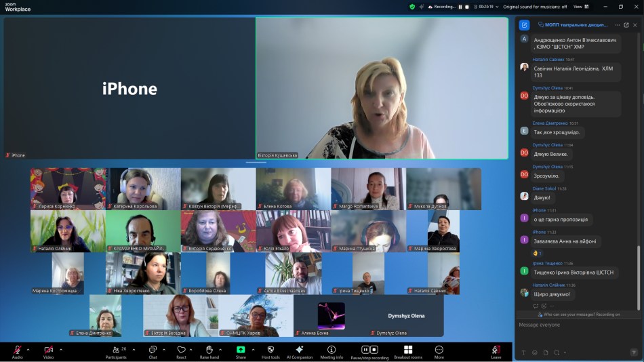Show Meeting info
This screenshot has height=362, width=644.
coord(331,350)
